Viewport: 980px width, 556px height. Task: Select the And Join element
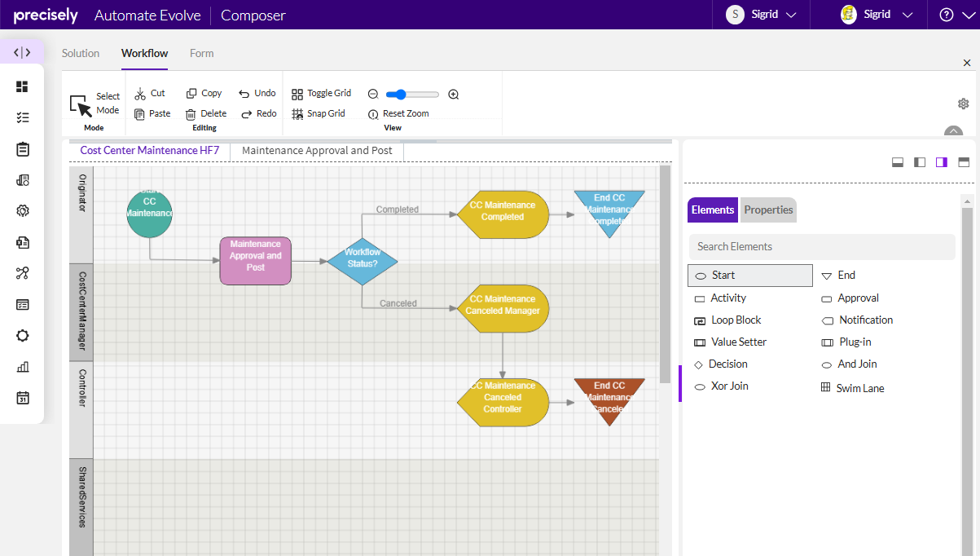coord(849,364)
